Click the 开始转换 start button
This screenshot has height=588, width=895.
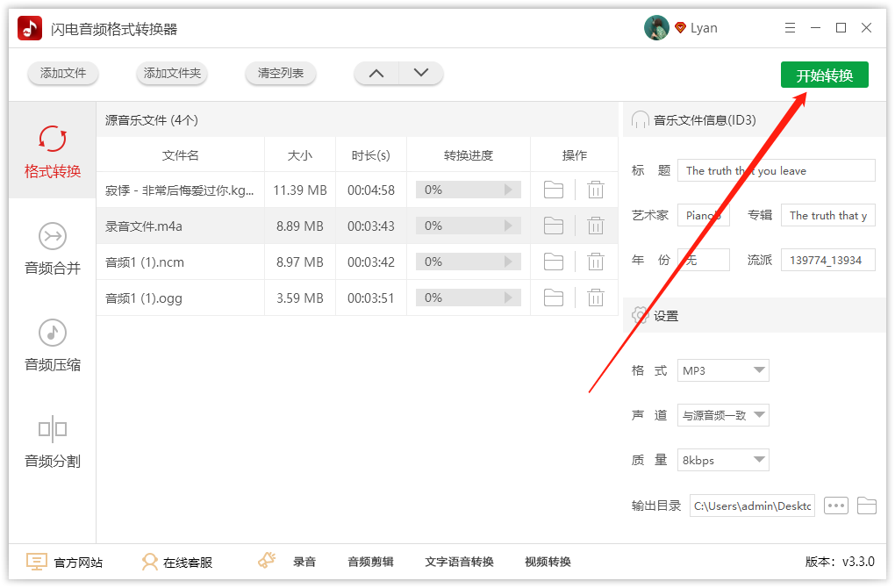coord(824,75)
